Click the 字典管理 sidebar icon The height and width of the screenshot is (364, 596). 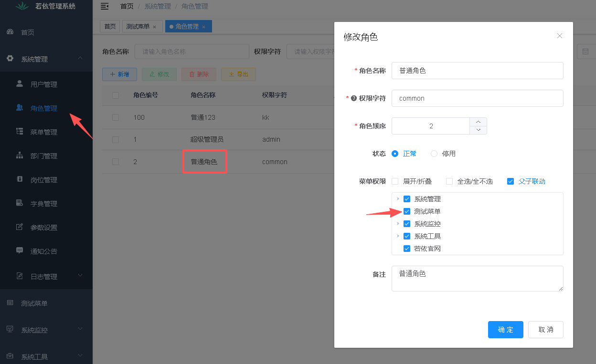click(20, 203)
